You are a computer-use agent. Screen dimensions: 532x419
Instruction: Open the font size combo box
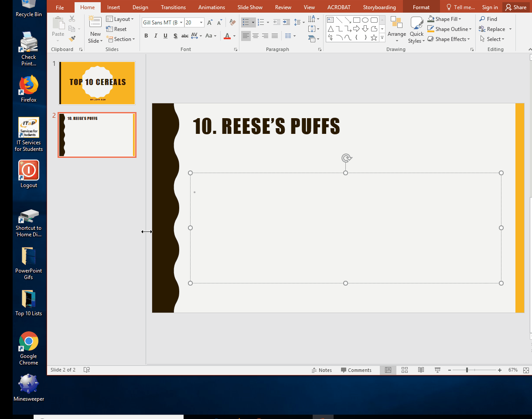coord(194,22)
